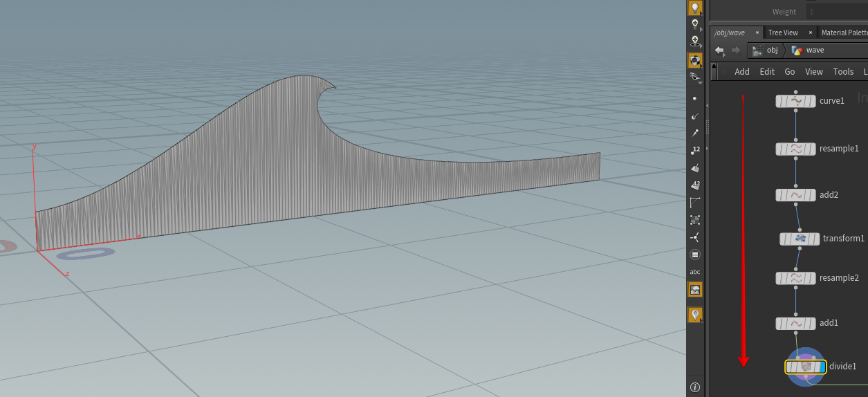
Task: Open the Add menu in network editor
Action: [x=742, y=71]
